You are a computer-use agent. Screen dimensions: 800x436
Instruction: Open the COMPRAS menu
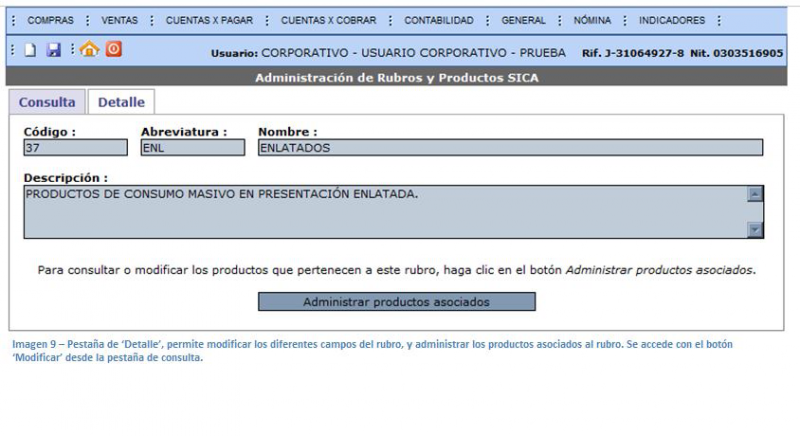coord(51,20)
